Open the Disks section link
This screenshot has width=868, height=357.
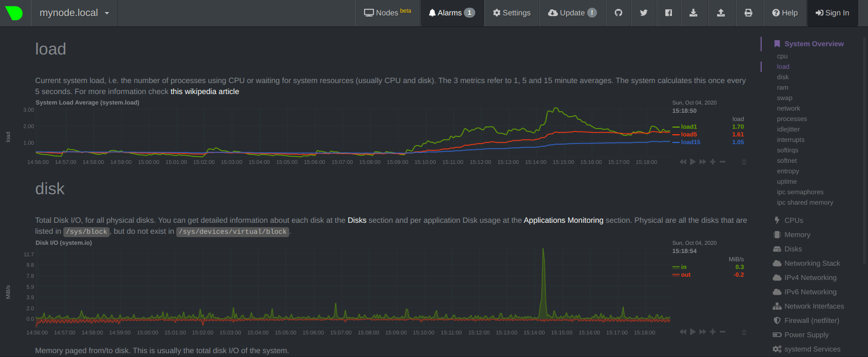(x=357, y=220)
